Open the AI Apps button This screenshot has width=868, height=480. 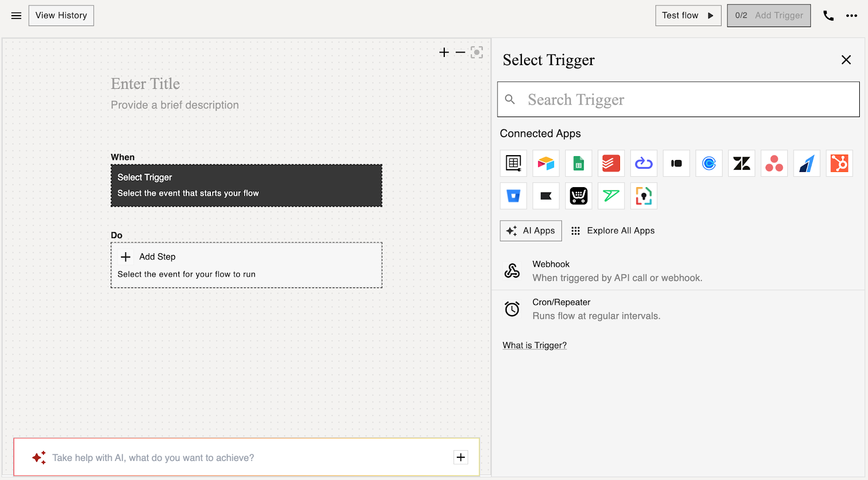point(531,231)
